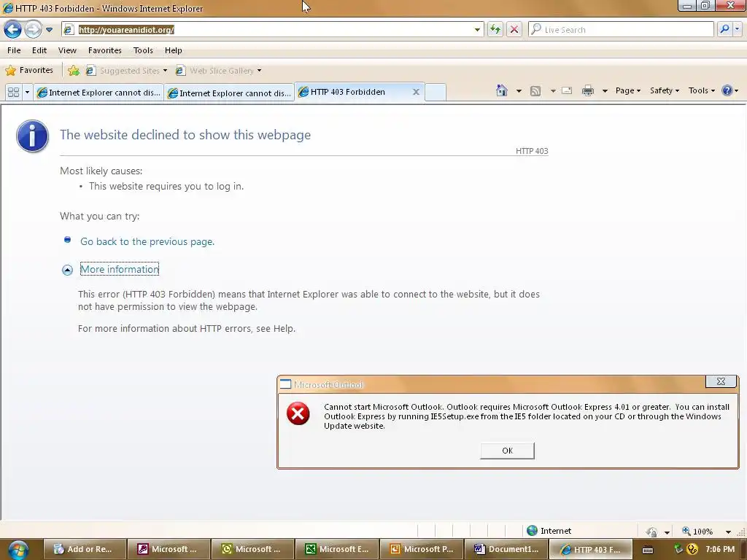The width and height of the screenshot is (747, 560).
Task: Open Suggested Sites favorites item
Action: pos(127,71)
